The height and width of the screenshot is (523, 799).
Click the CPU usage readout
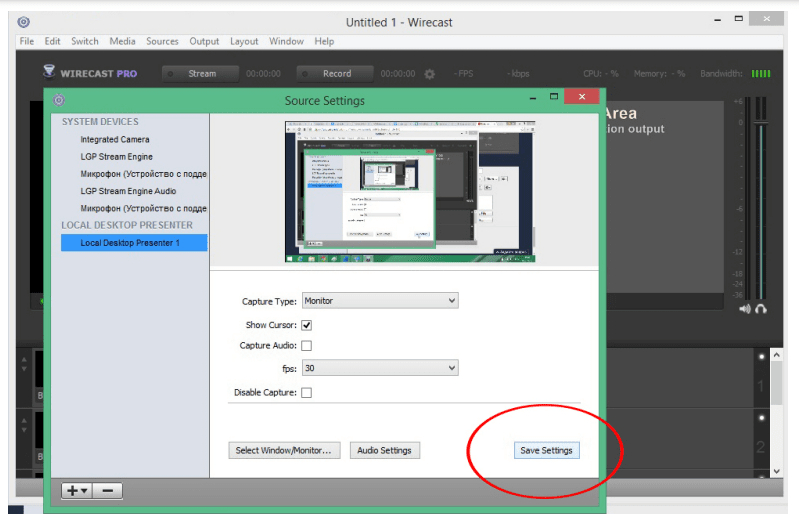[x=601, y=74]
